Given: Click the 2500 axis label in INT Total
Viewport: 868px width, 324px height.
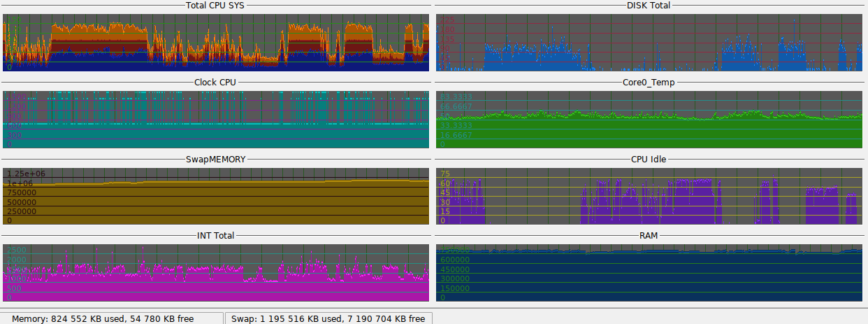Looking at the screenshot, I should point(17,251).
